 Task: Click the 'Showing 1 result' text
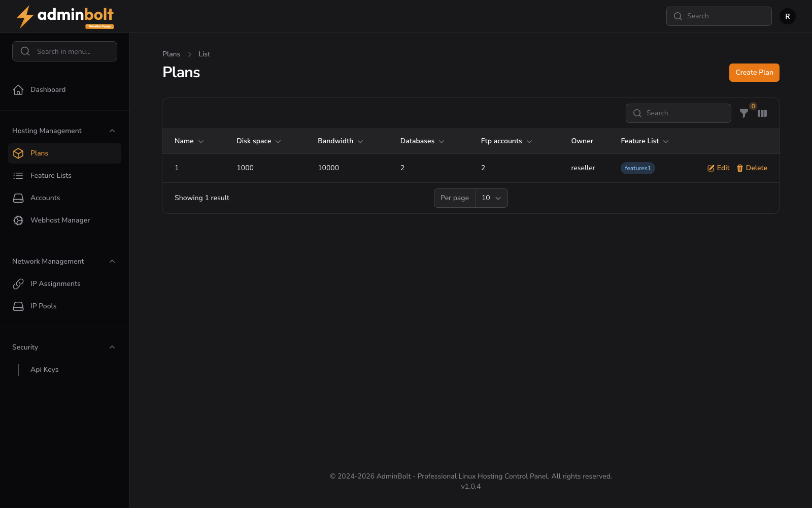click(x=202, y=198)
